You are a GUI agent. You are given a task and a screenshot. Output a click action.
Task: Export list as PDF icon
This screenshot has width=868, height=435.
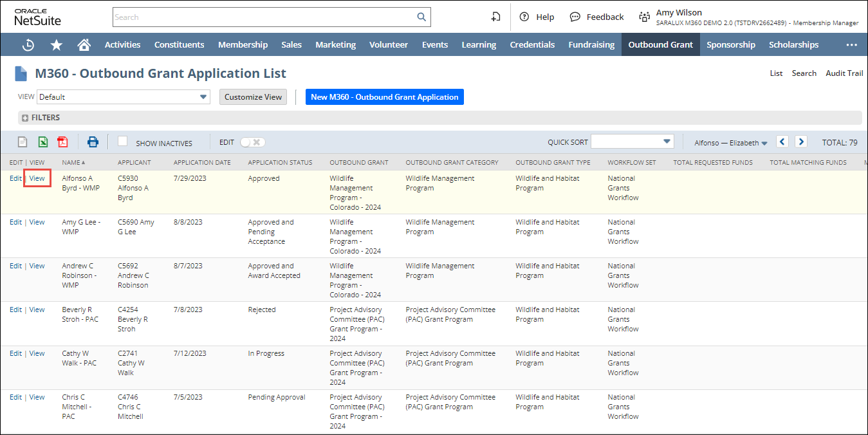tap(62, 142)
